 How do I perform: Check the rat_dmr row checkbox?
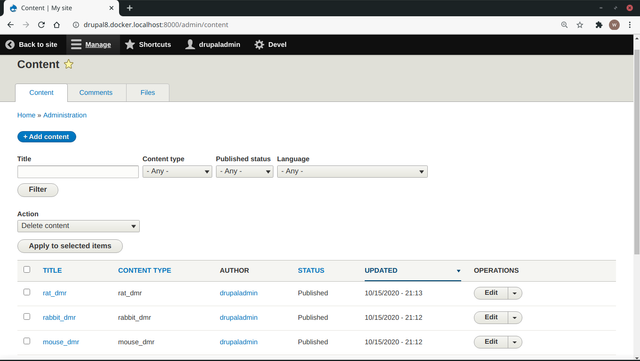pos(27,292)
